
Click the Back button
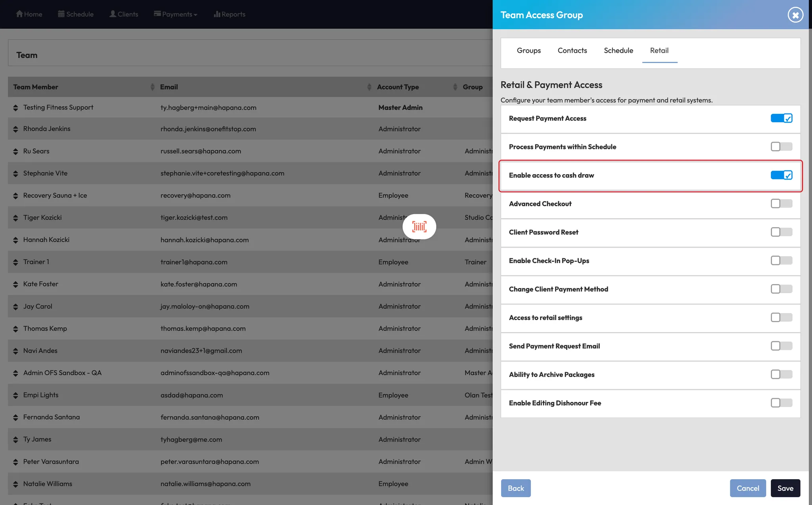515,488
